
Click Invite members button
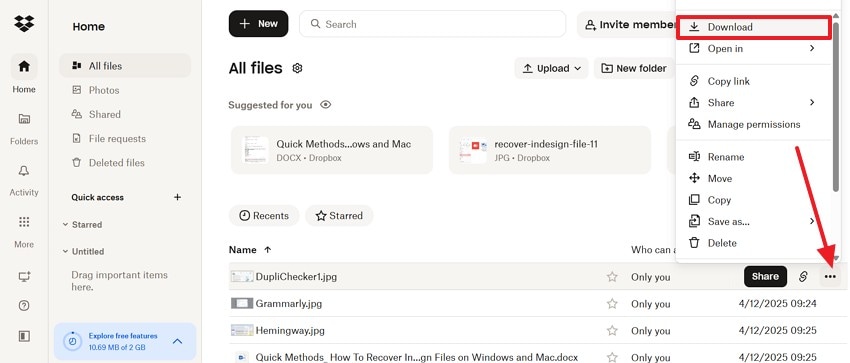point(626,24)
